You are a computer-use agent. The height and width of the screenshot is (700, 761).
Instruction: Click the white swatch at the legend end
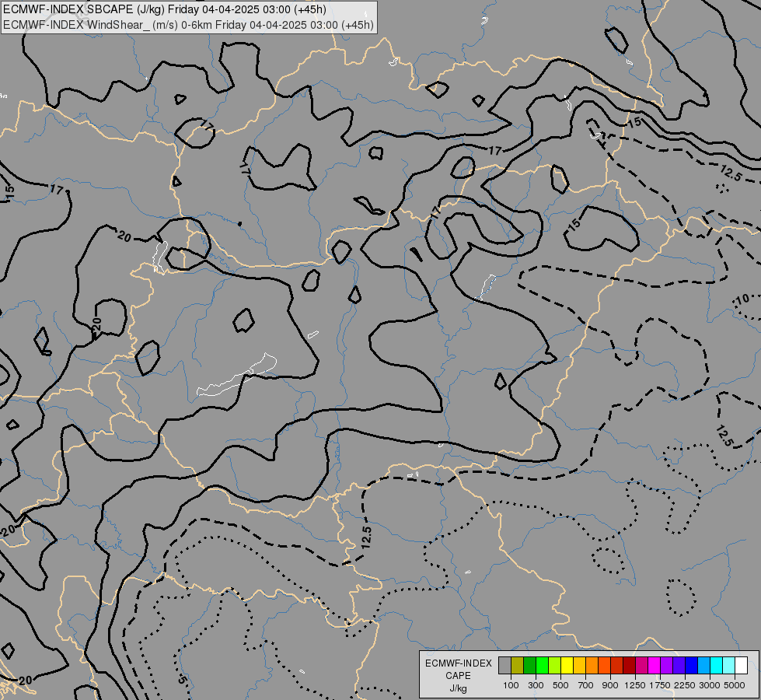point(741,665)
